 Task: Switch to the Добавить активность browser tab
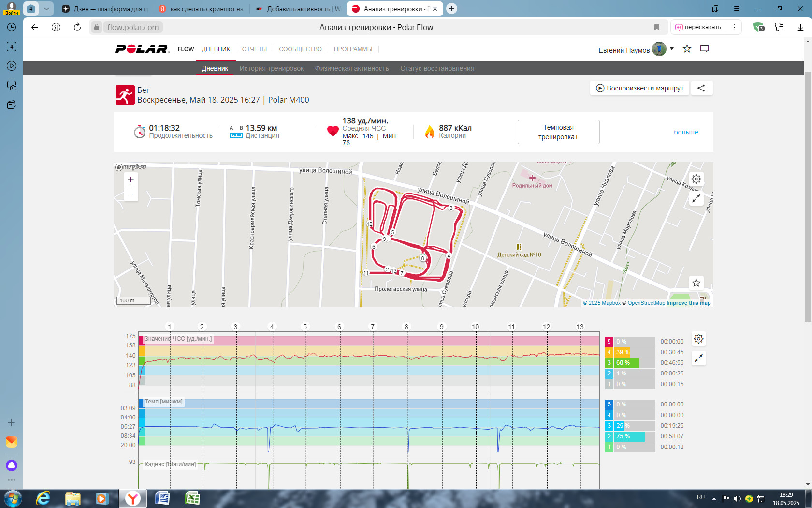click(x=298, y=9)
